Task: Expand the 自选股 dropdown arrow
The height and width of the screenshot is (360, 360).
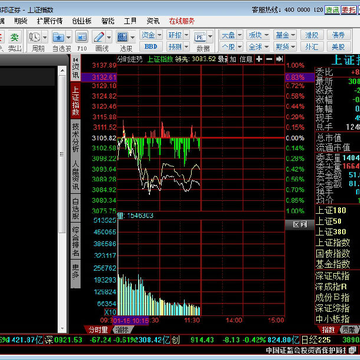Action: pyautogui.click(x=68, y=37)
